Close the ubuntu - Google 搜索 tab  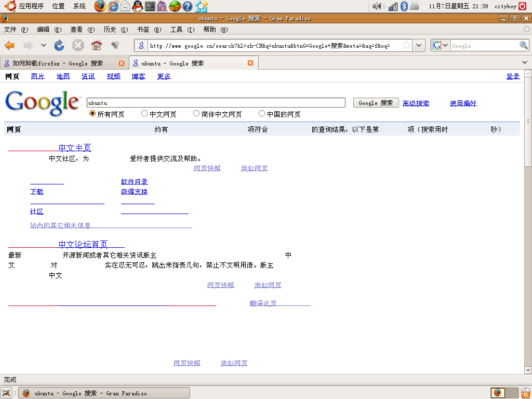pyautogui.click(x=250, y=63)
